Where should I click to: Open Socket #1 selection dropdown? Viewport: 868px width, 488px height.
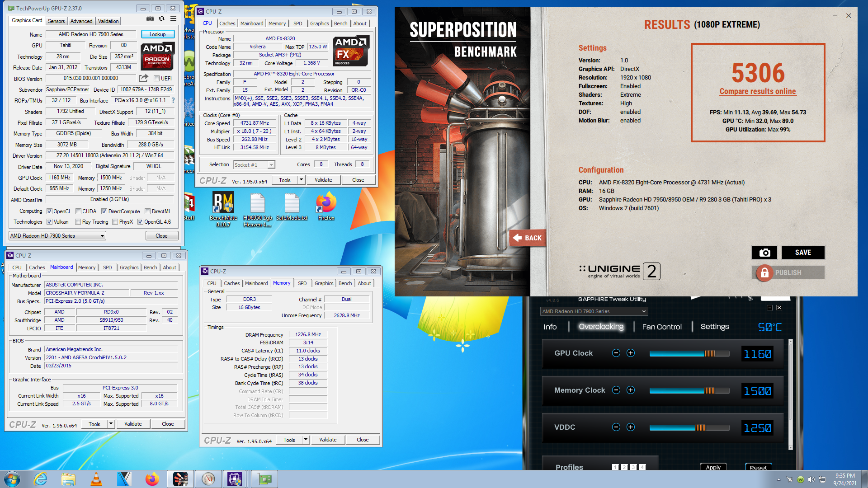254,165
